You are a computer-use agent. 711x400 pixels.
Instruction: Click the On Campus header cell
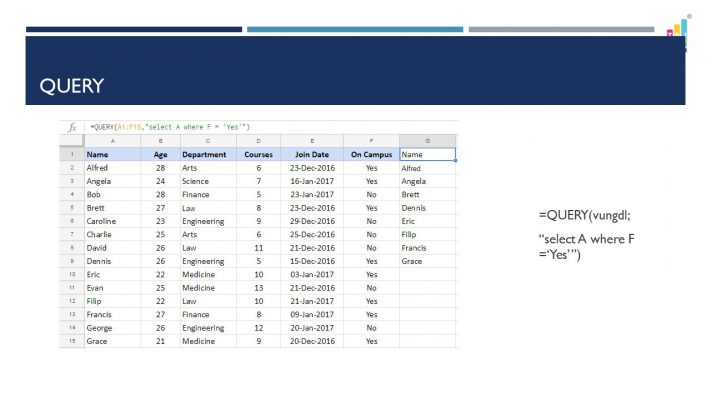pyautogui.click(x=371, y=155)
